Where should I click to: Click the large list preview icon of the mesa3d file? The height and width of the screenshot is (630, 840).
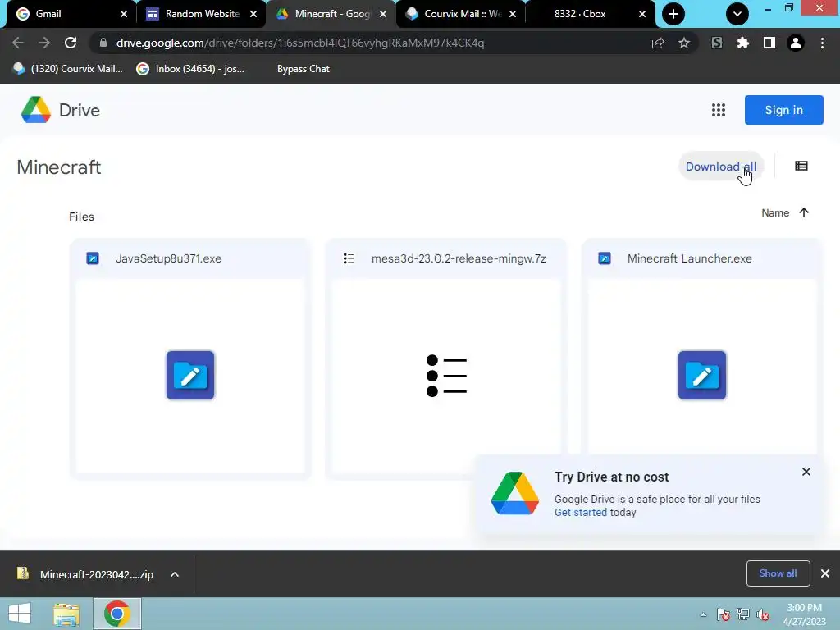446,375
